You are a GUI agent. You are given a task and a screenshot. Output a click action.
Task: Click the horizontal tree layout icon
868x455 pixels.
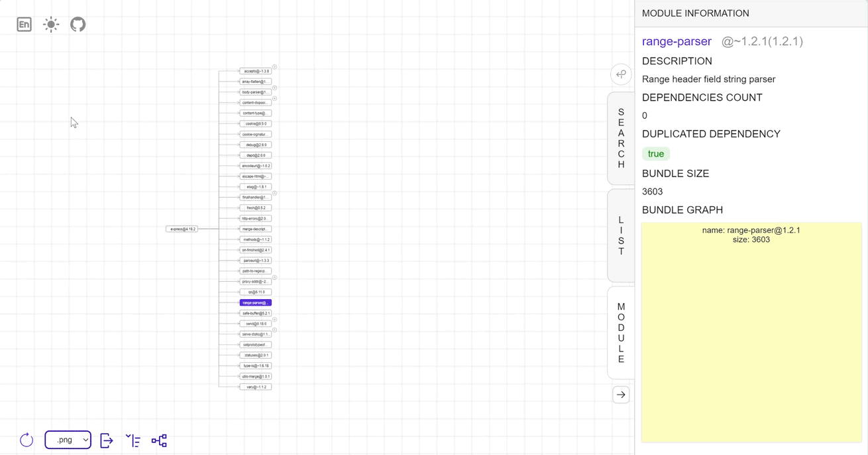coord(159,440)
